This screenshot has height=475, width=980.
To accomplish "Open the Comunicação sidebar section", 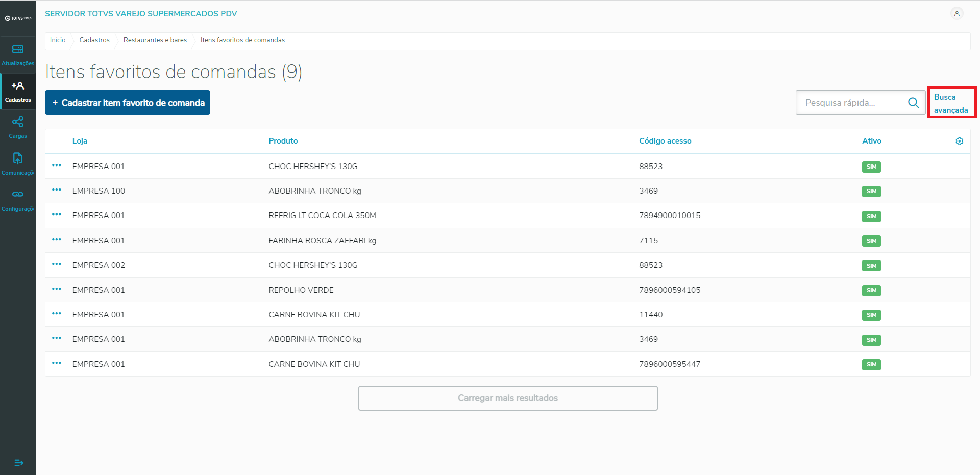I will tap(18, 164).
